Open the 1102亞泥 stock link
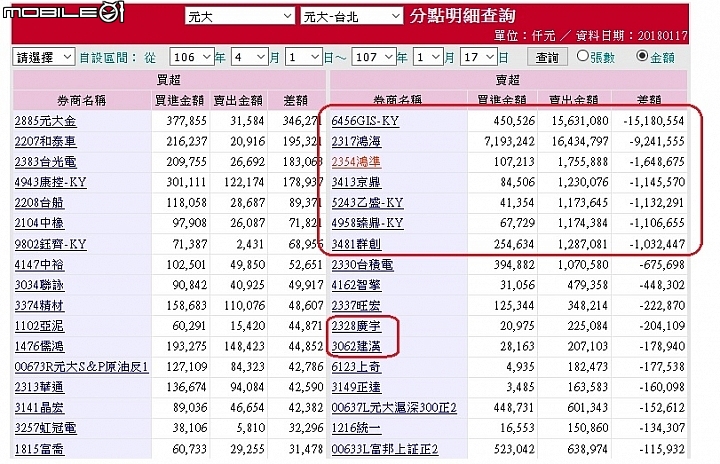 [x=39, y=326]
